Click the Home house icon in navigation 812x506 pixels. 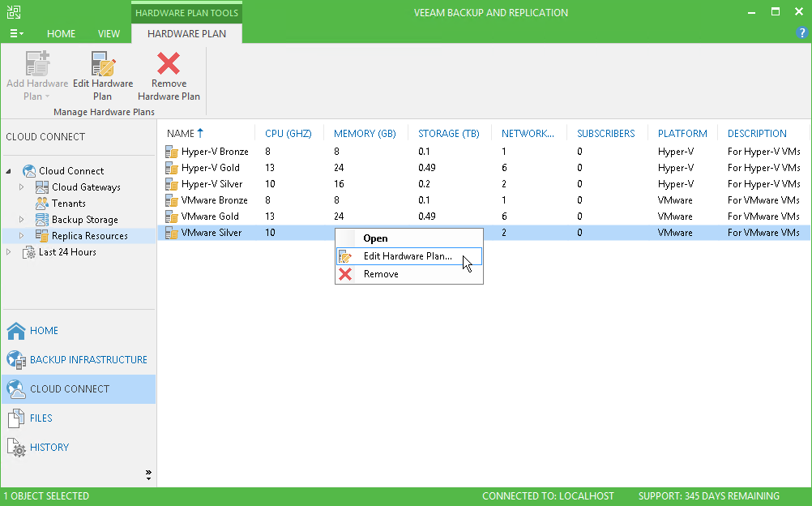point(16,331)
